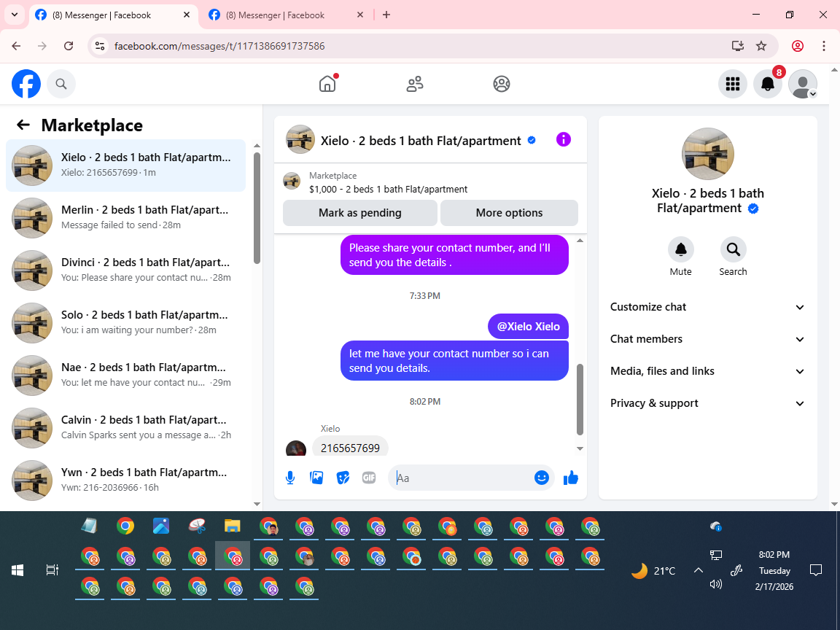The height and width of the screenshot is (630, 840).
Task: Open the Windows Start menu
Action: pos(17,570)
